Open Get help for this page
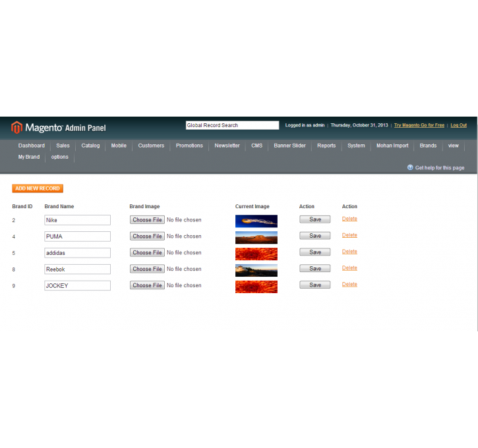The image size is (478, 448). (x=440, y=168)
